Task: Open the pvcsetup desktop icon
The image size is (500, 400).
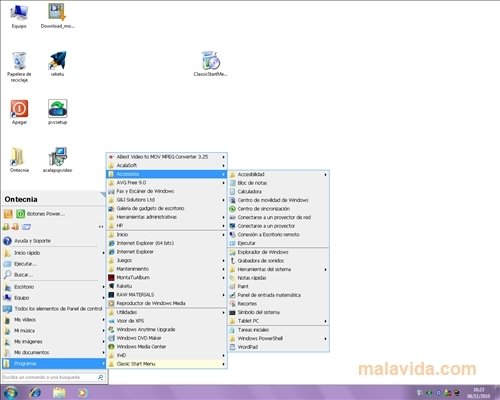Action: [x=57, y=112]
